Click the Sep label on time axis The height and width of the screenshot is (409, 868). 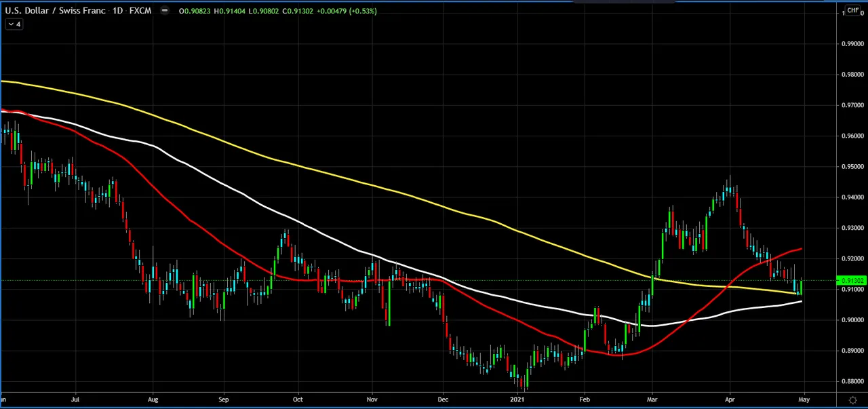click(x=224, y=400)
